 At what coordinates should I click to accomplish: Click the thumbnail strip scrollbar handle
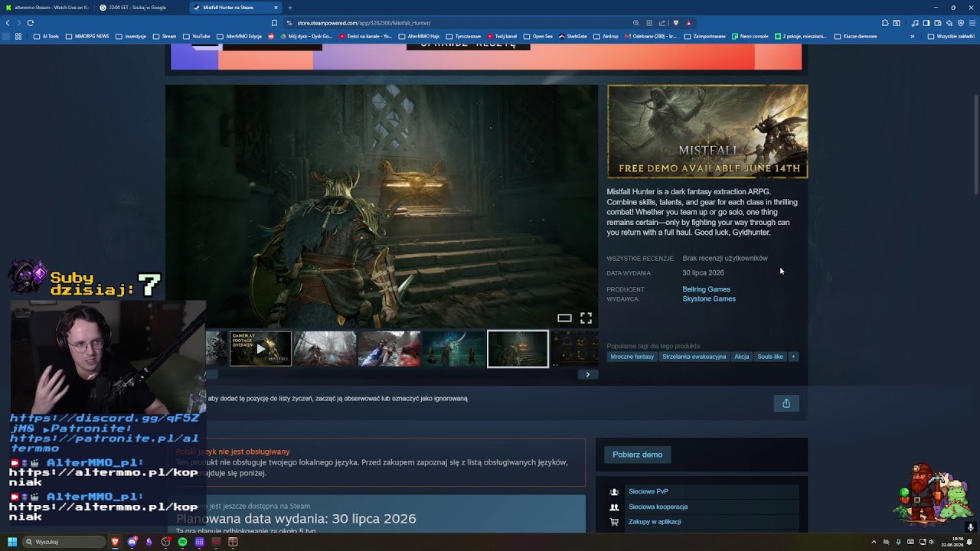212,375
